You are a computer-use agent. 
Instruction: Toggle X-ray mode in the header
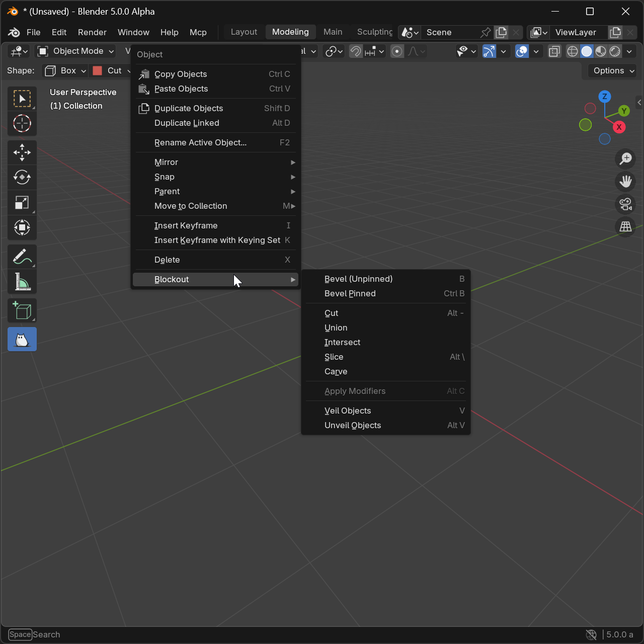pos(554,51)
